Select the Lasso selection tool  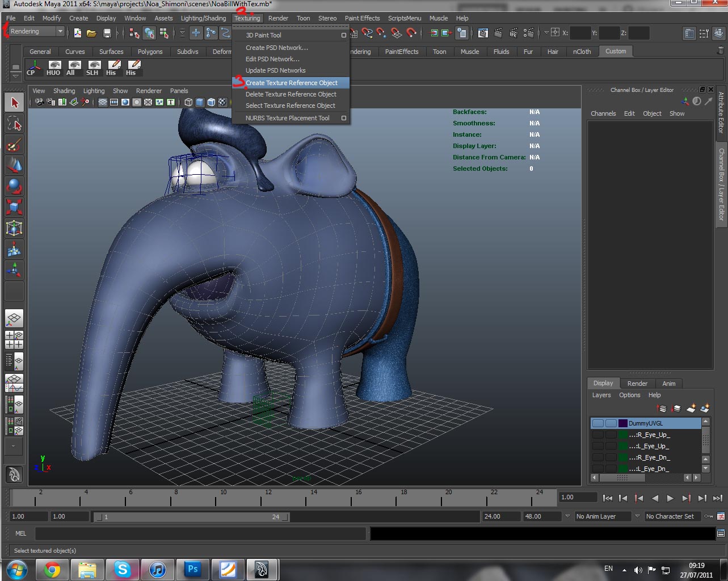(x=14, y=123)
